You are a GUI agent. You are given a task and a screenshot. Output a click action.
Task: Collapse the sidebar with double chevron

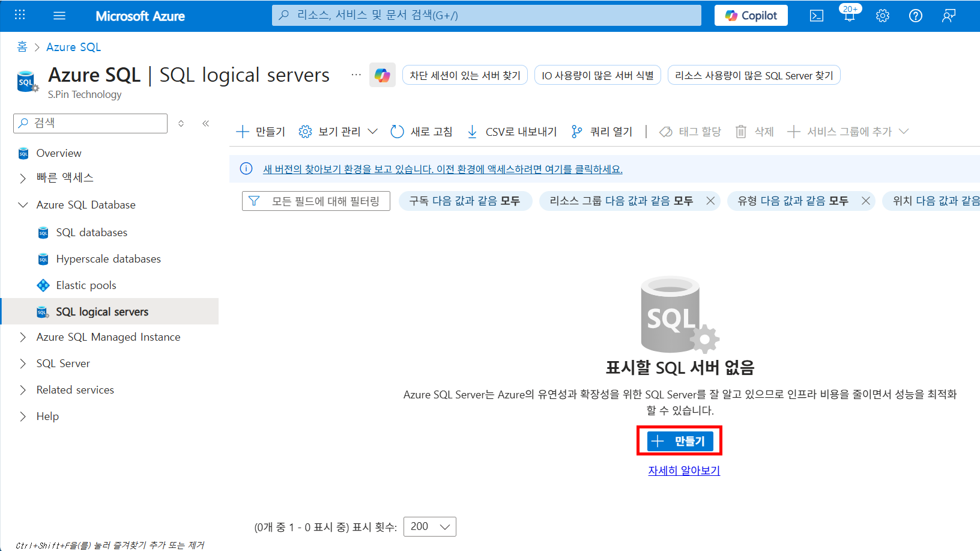pos(205,123)
